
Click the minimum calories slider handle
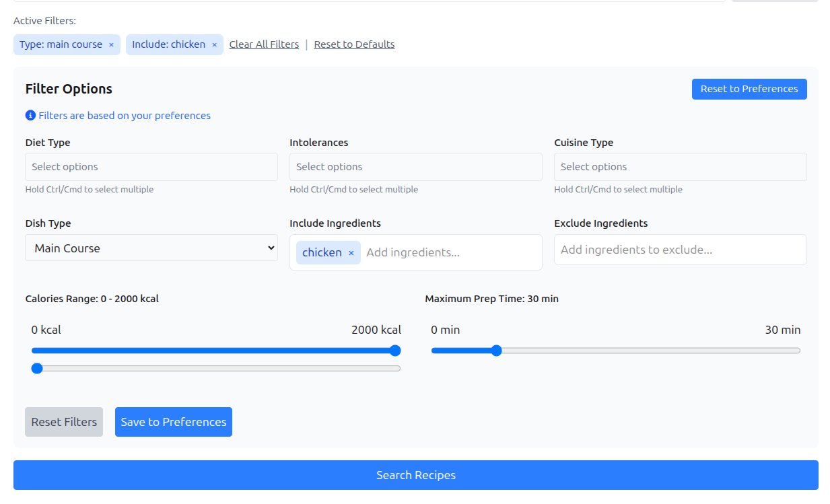point(37,368)
